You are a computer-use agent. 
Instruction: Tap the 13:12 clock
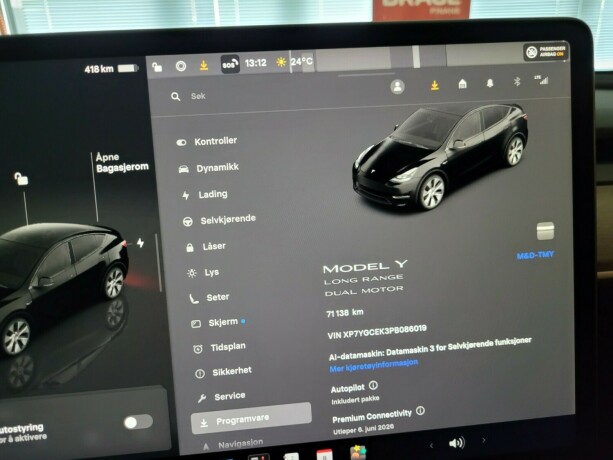(256, 63)
